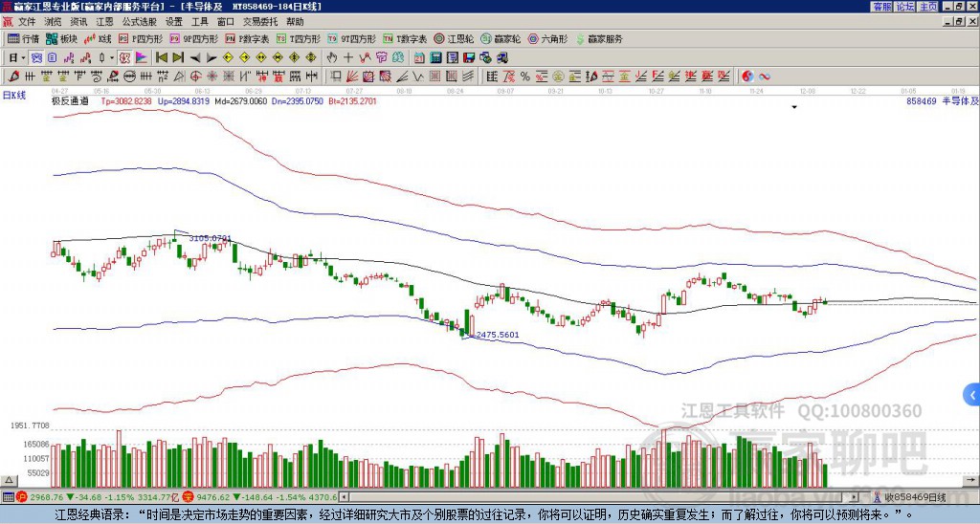The height and width of the screenshot is (524, 980).
Task: Jump to last bar icon
Action: 178,58
